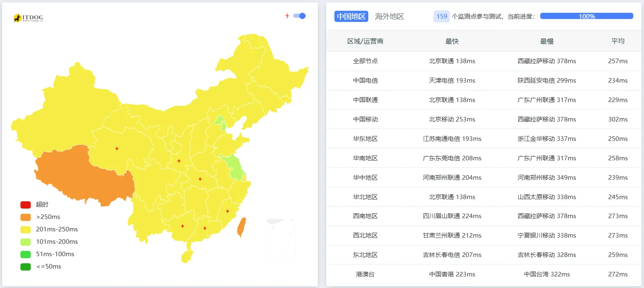This screenshot has width=644, height=288.
Task: Click the 西藏拉萨移动 378ms result cell
Action: (547, 61)
